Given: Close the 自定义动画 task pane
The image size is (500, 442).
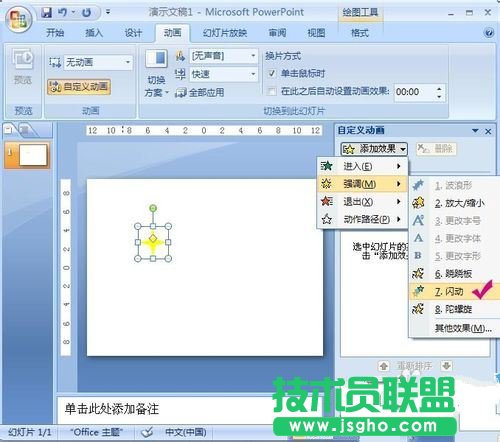Looking at the screenshot, I should point(488,131).
